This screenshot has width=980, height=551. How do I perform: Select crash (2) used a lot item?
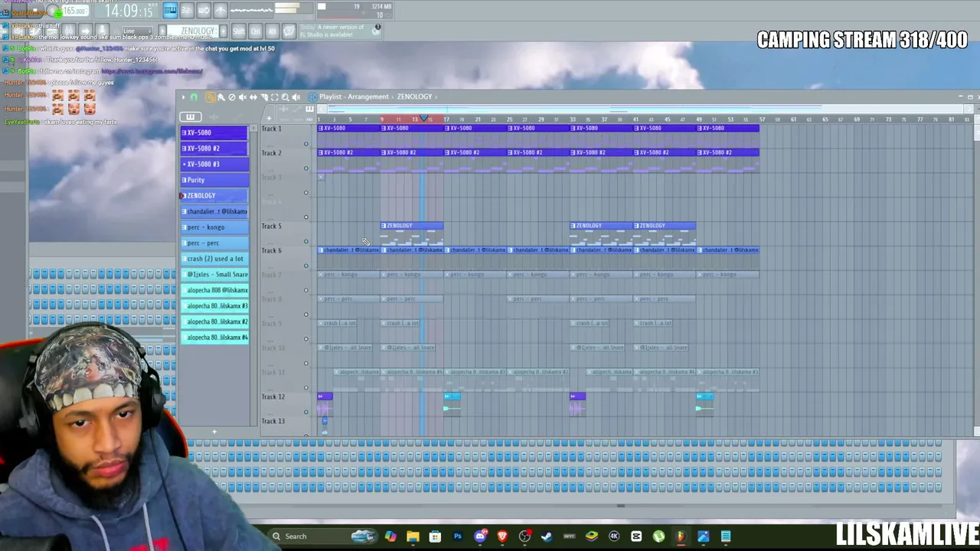[214, 259]
